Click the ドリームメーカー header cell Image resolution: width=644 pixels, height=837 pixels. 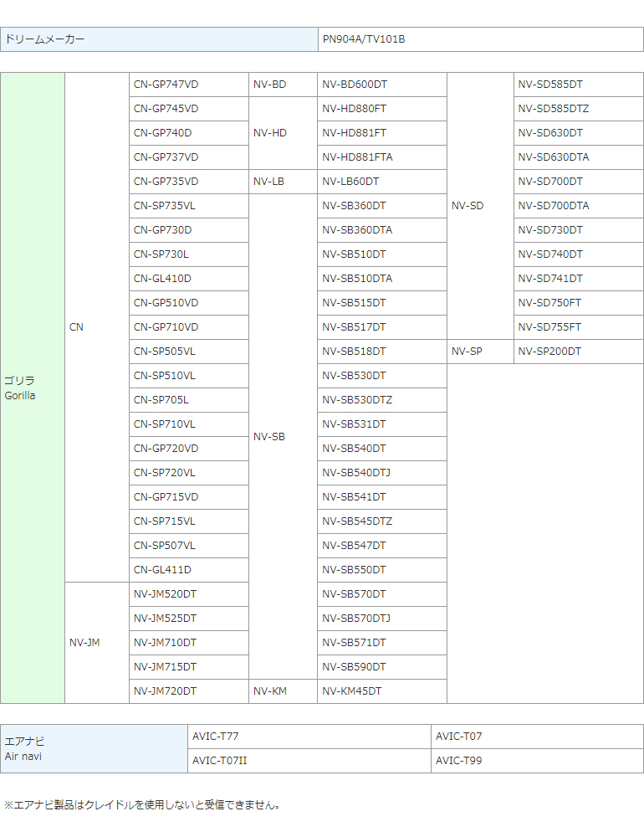point(159,39)
